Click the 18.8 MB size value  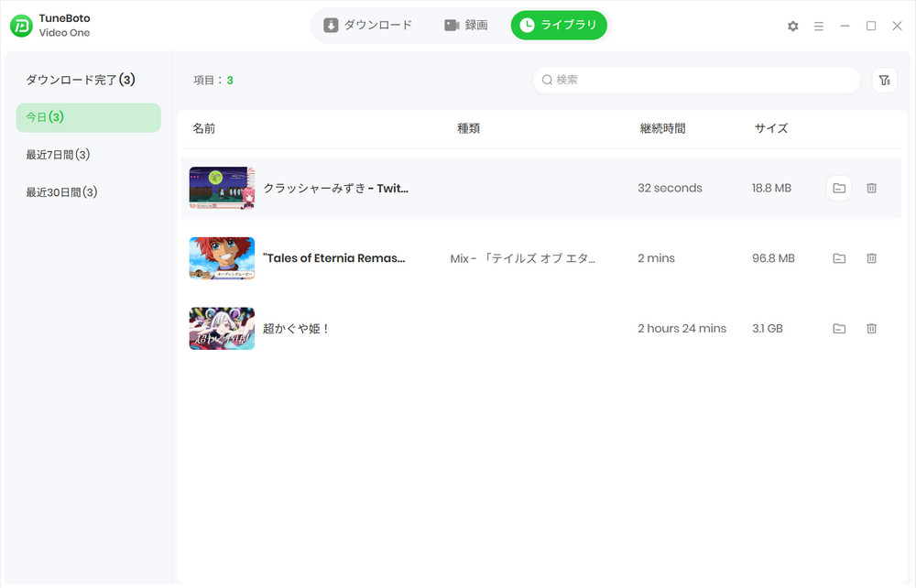(771, 188)
